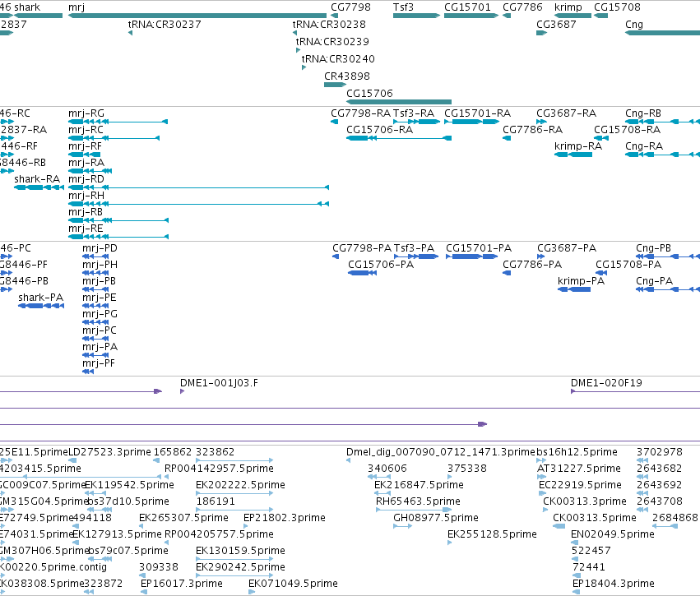Select EK071049.5prime EST label
The height and width of the screenshot is (596, 700).
coord(293,584)
